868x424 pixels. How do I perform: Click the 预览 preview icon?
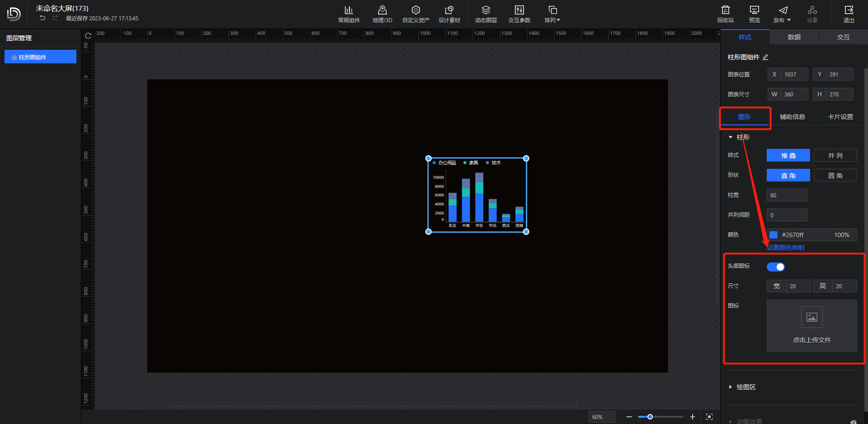pyautogui.click(x=754, y=14)
